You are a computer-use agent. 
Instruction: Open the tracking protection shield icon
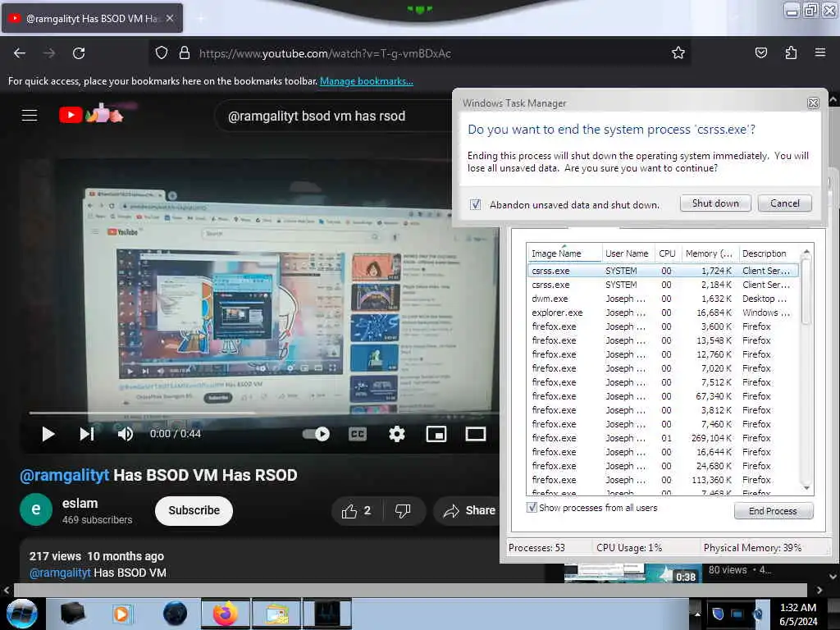tap(162, 52)
